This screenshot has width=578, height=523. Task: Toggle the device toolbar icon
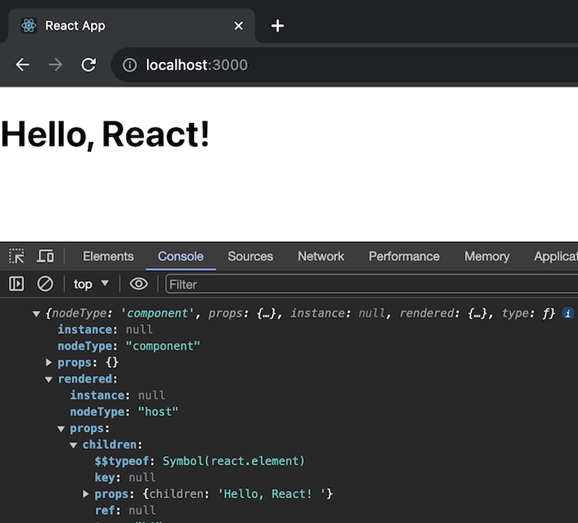pos(45,256)
